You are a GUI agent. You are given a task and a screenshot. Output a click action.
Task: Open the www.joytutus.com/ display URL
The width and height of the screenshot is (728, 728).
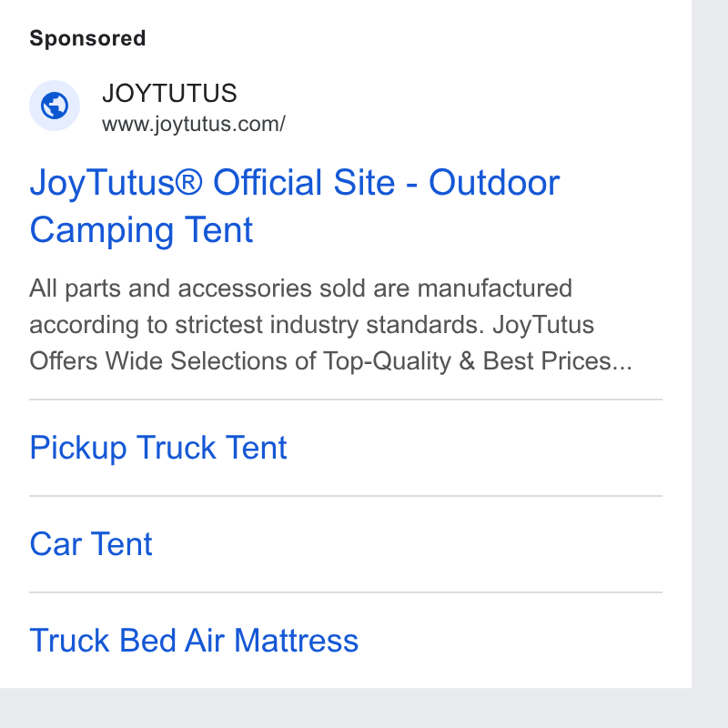[x=194, y=125]
